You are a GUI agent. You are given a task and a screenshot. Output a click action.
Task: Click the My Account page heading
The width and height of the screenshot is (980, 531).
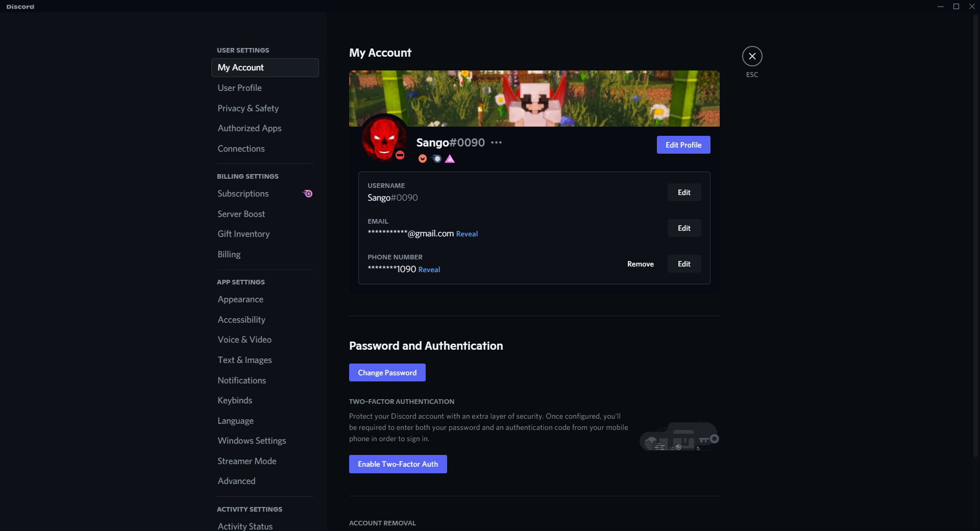click(x=380, y=53)
